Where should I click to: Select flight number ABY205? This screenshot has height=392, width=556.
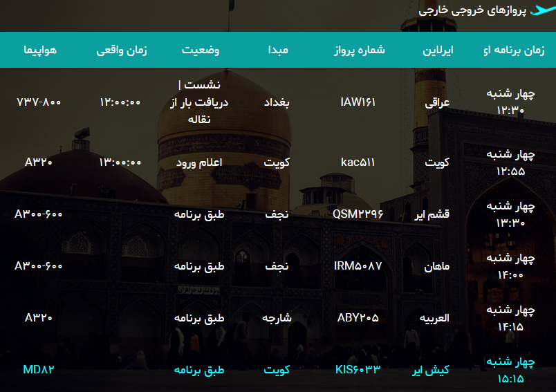[x=358, y=317]
